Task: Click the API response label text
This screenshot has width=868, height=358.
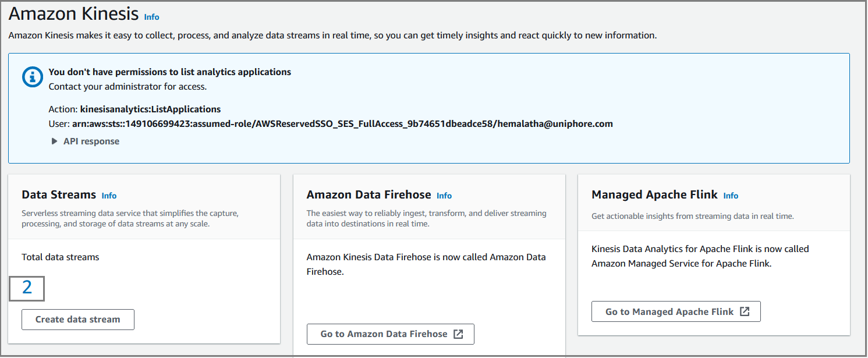Action: point(91,141)
